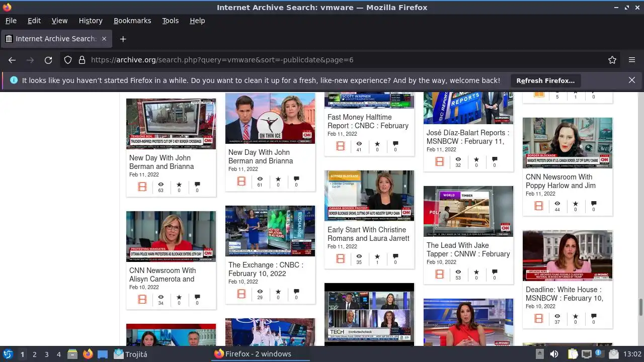Click the 'On Thin Ice' New Day thumbnail
Image resolution: width=644 pixels, height=362 pixels.
[270, 119]
